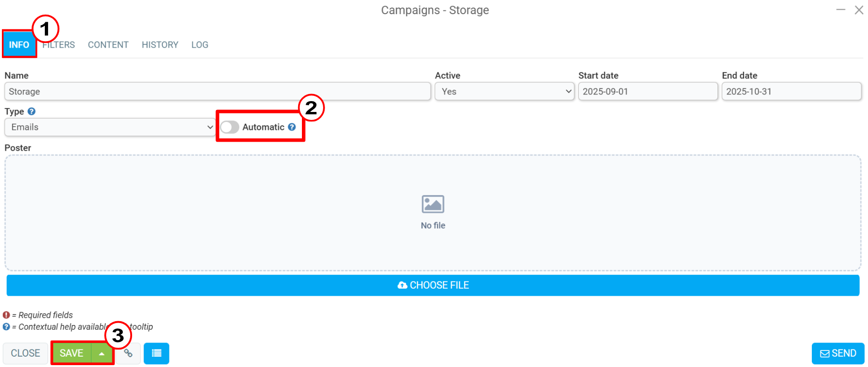Switch to the HISTORY tab
The height and width of the screenshot is (367, 868).
160,45
